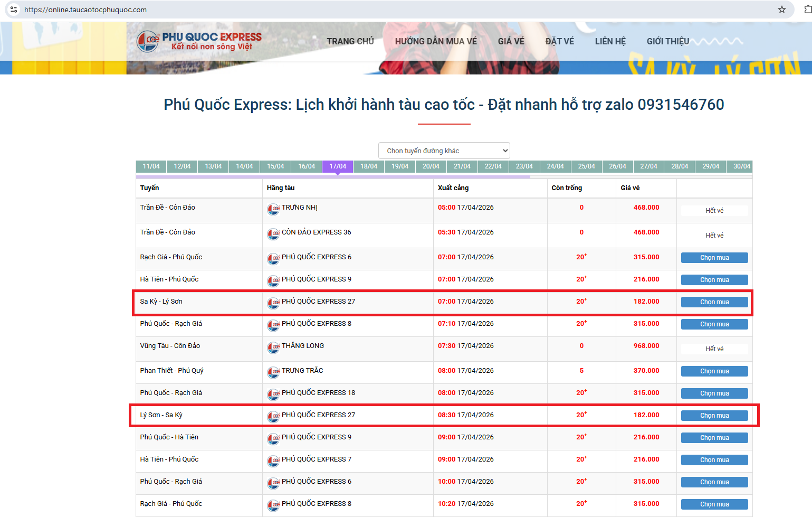This screenshot has height=517, width=812.
Task: Click the Phu Quoc Express logo
Action: pyautogui.click(x=199, y=41)
